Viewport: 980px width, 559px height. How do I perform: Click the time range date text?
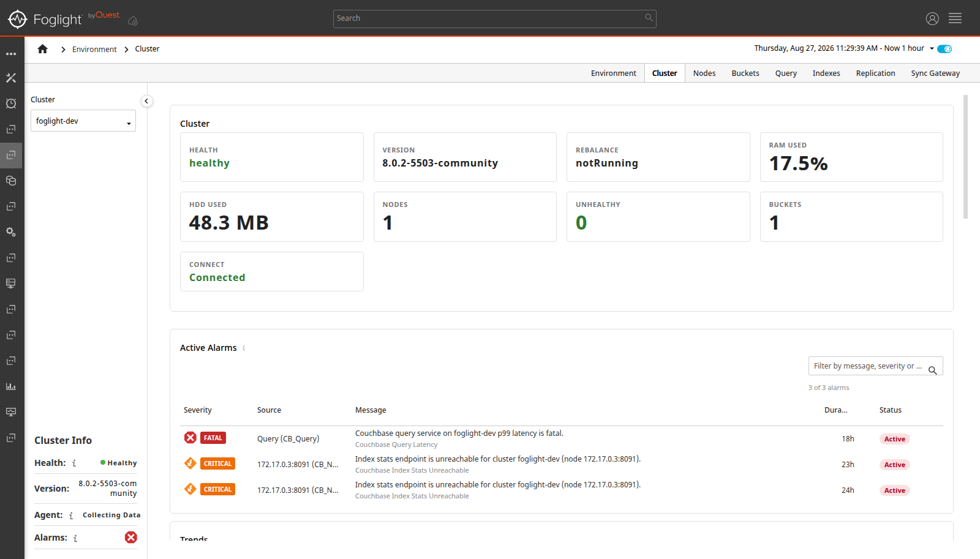click(x=839, y=48)
